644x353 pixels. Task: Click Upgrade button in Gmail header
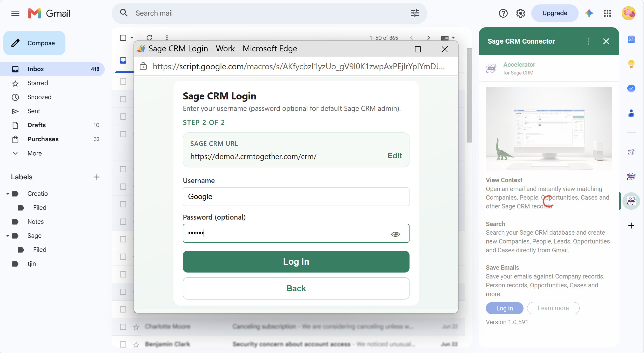(555, 13)
